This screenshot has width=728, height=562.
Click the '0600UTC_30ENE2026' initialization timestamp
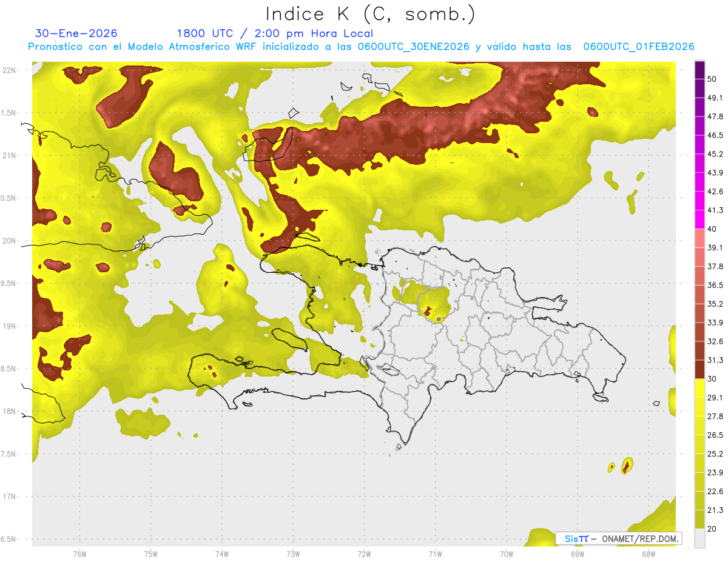pyautogui.click(x=414, y=47)
